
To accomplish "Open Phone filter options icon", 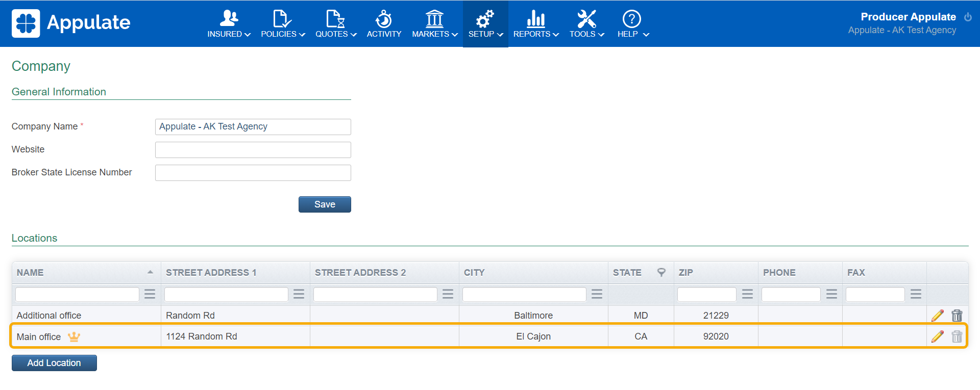I will (831, 294).
